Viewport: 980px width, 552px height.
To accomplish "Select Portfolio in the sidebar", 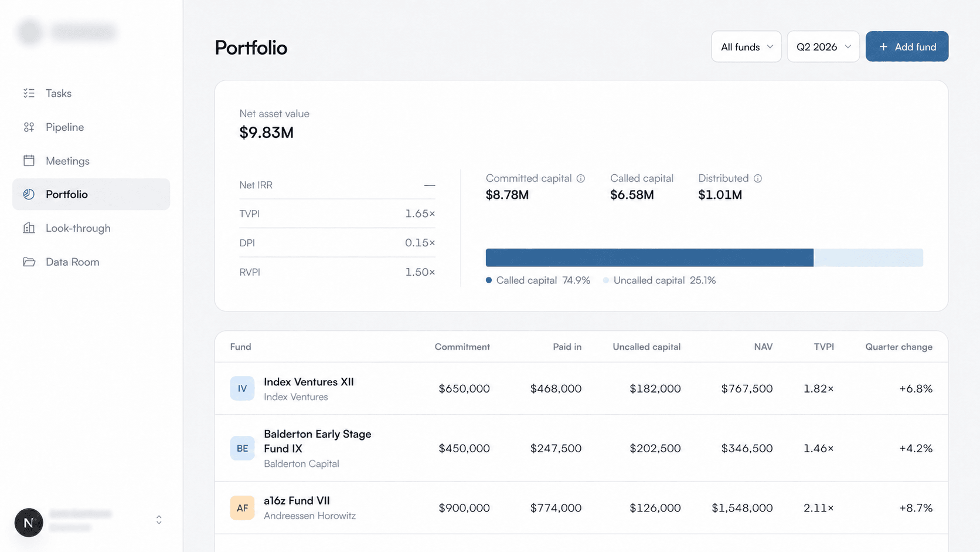I will [x=91, y=194].
